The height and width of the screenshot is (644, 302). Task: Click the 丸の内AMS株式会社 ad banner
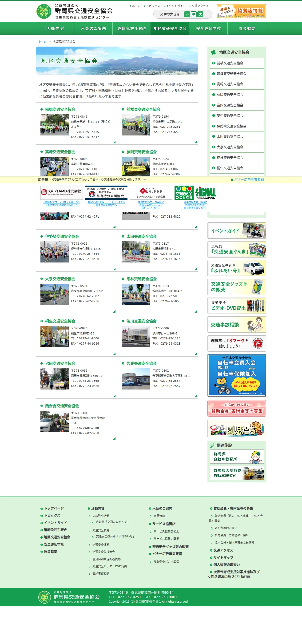tap(61, 192)
